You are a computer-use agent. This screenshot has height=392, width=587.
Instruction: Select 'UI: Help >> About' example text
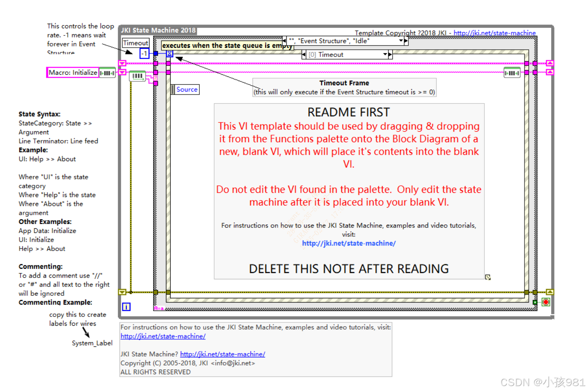[47, 159]
